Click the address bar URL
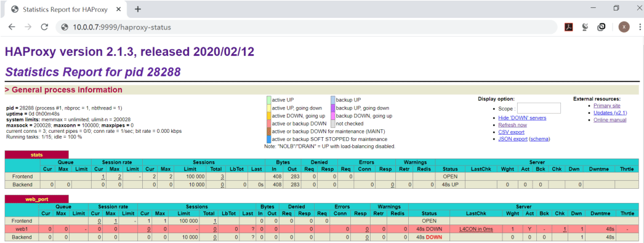 point(122,28)
